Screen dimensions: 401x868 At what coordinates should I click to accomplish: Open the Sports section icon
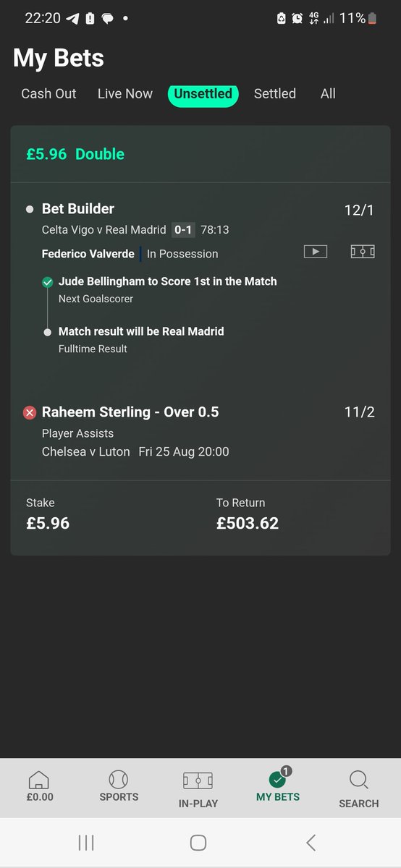(119, 780)
